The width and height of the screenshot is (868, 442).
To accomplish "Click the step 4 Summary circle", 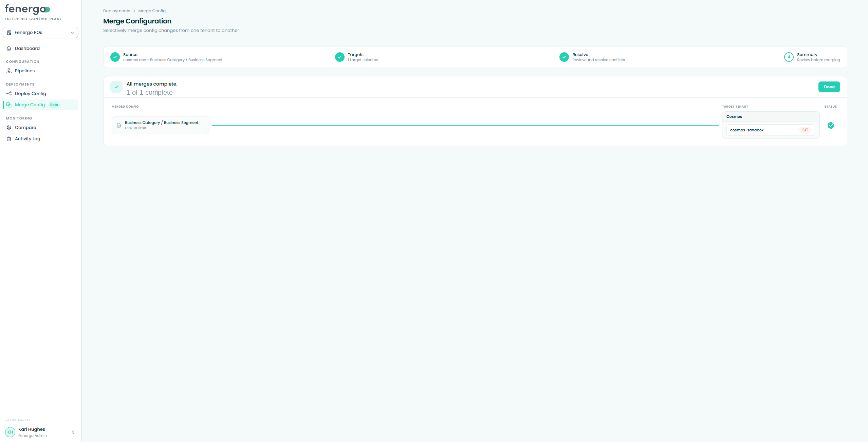I will pyautogui.click(x=789, y=57).
